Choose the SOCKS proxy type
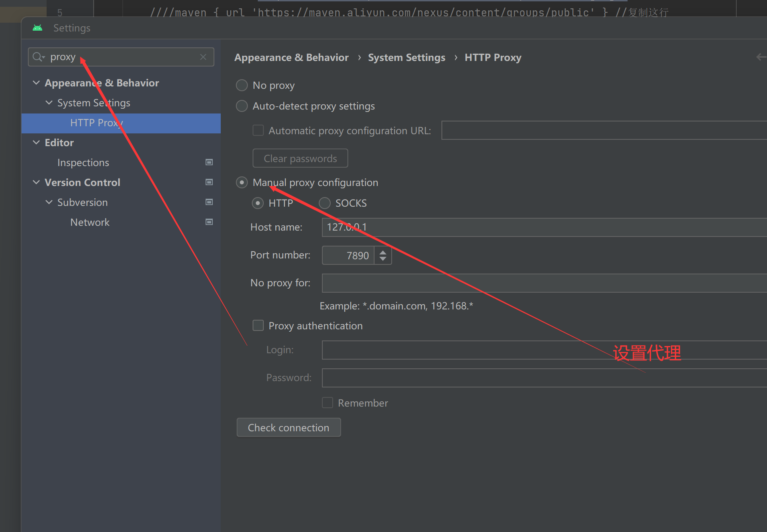This screenshot has width=767, height=532. pyautogui.click(x=325, y=203)
